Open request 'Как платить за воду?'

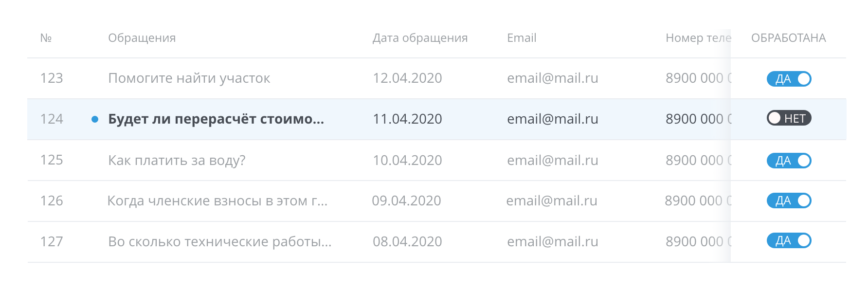[177, 160]
